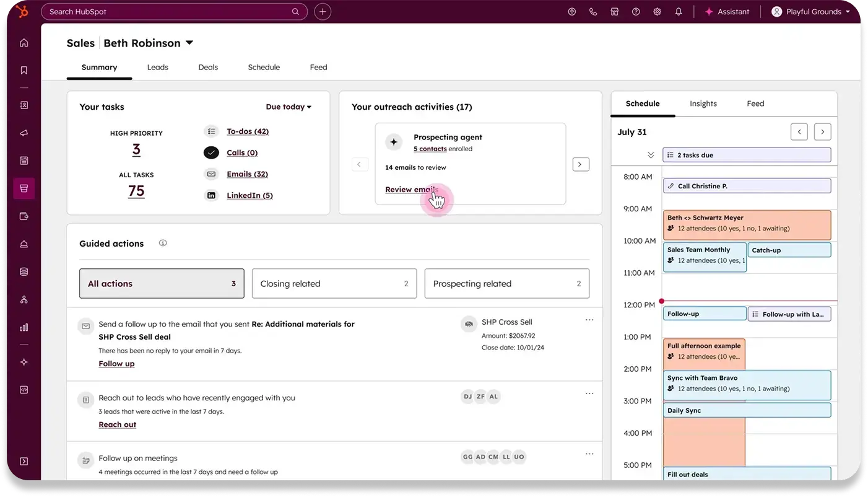The height and width of the screenshot is (497, 868).
Task: Open the Breeze sparkle icon in sidebar
Action: 24,362
